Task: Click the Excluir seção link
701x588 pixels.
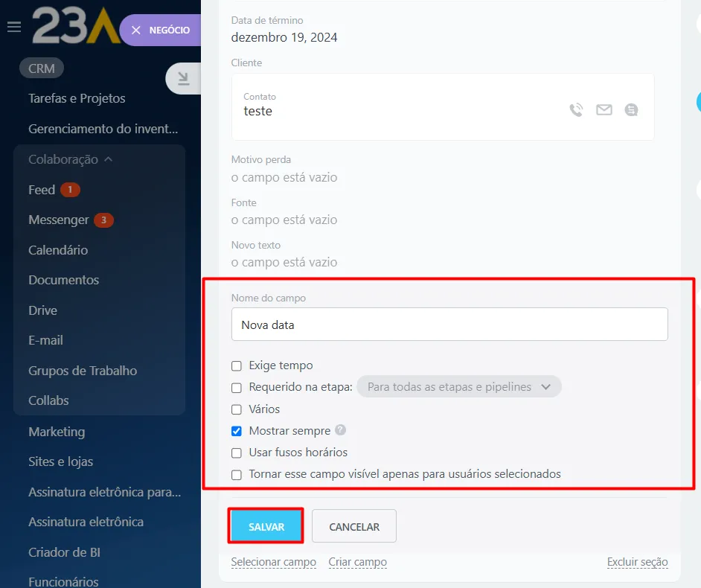Action: point(637,562)
